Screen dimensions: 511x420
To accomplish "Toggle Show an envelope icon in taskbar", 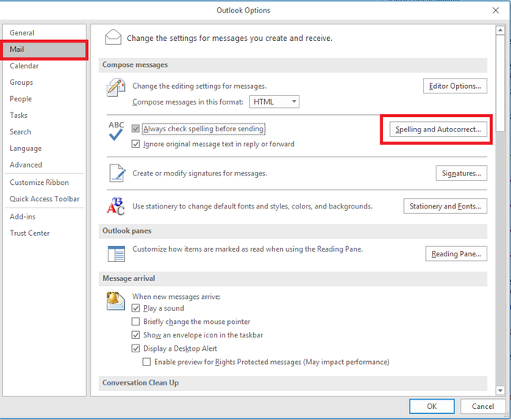I will click(135, 335).
